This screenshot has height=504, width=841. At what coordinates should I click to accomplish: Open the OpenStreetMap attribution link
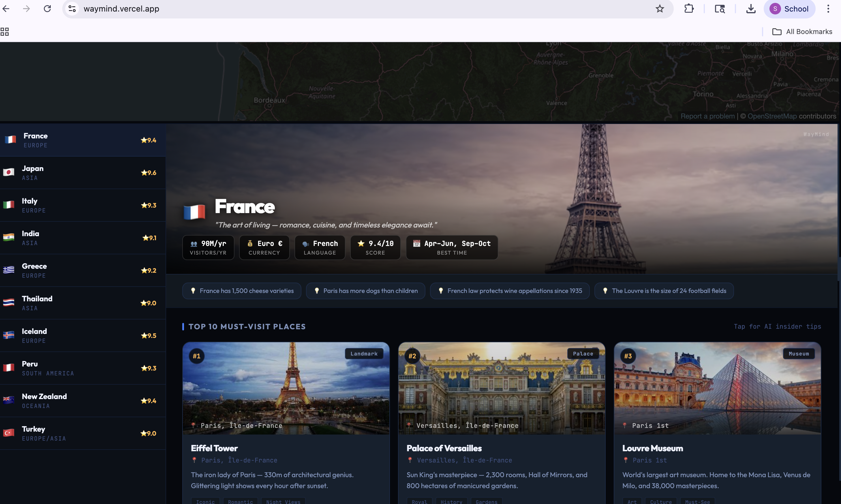tap(772, 116)
